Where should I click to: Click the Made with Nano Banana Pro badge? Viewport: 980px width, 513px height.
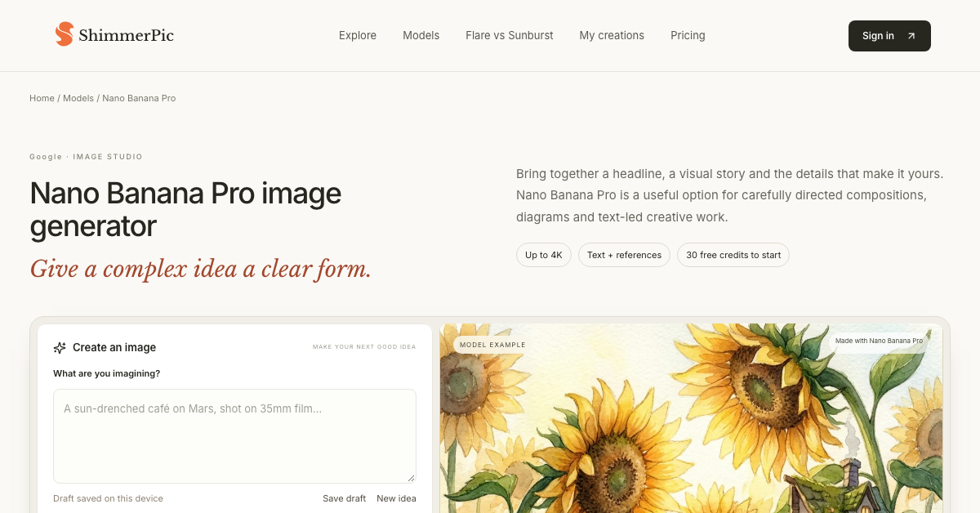point(879,341)
